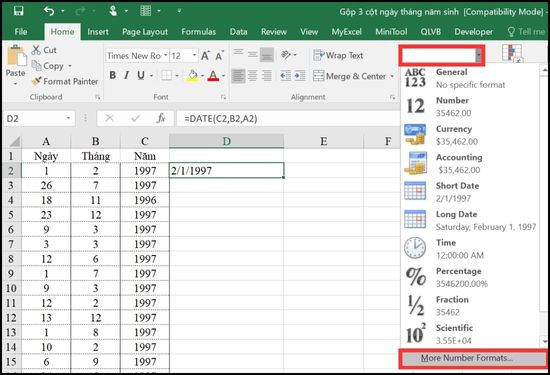550x375 pixels.
Task: Increase font size with large A icon
Action: [x=205, y=55]
